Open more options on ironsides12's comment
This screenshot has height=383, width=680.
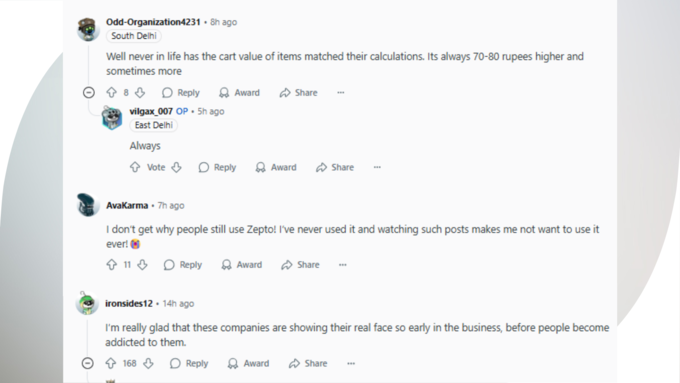pos(351,363)
